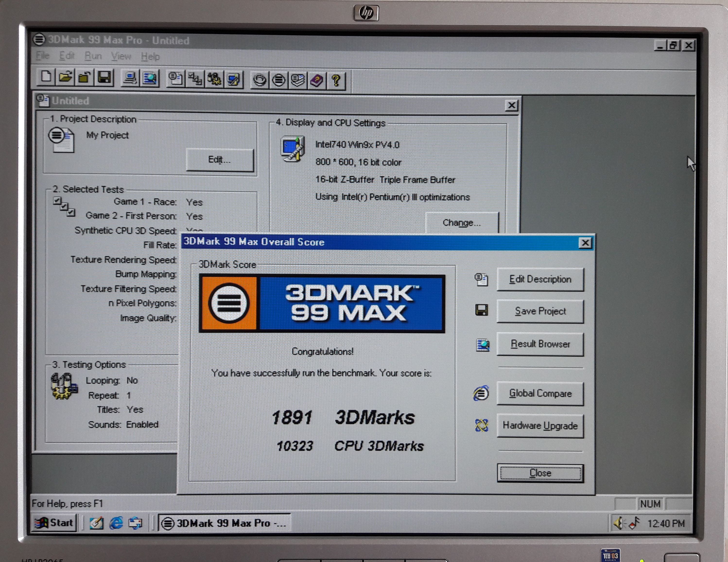Click the 800 * 600, 16 bit color text
The height and width of the screenshot is (562, 728).
pyautogui.click(x=358, y=162)
